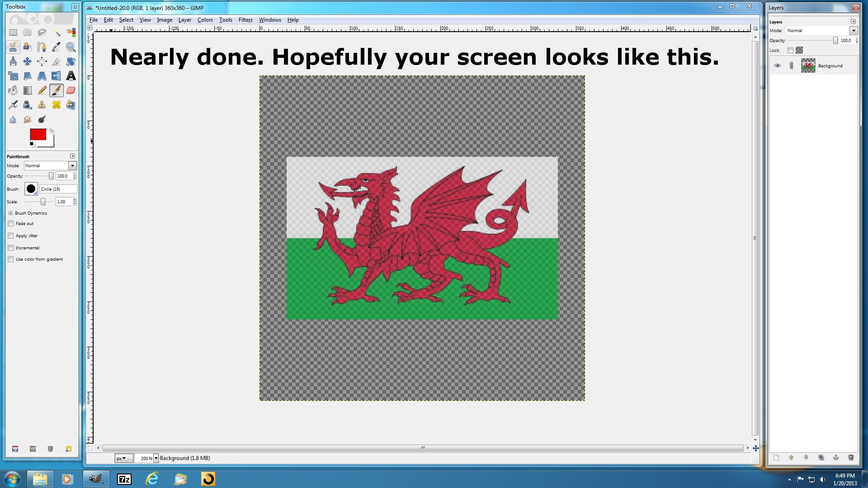Select the Scale tool
The height and width of the screenshot is (488, 868).
coord(13,76)
